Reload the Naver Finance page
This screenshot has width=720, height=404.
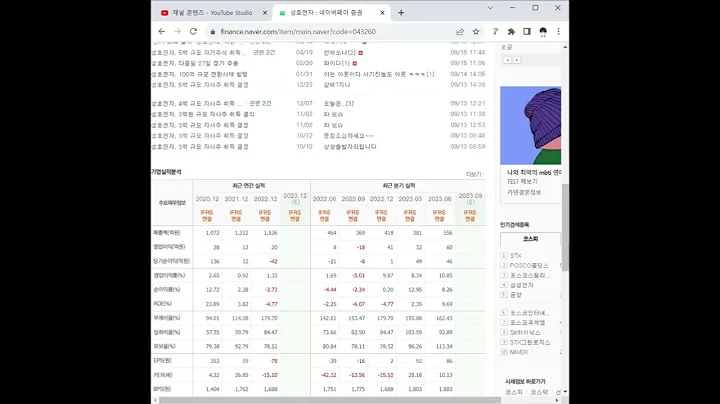(193, 32)
